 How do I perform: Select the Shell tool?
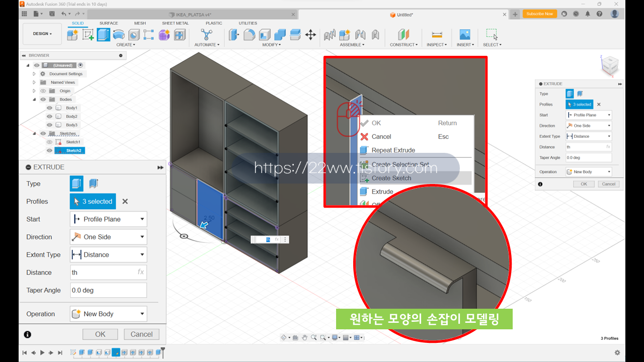click(265, 35)
